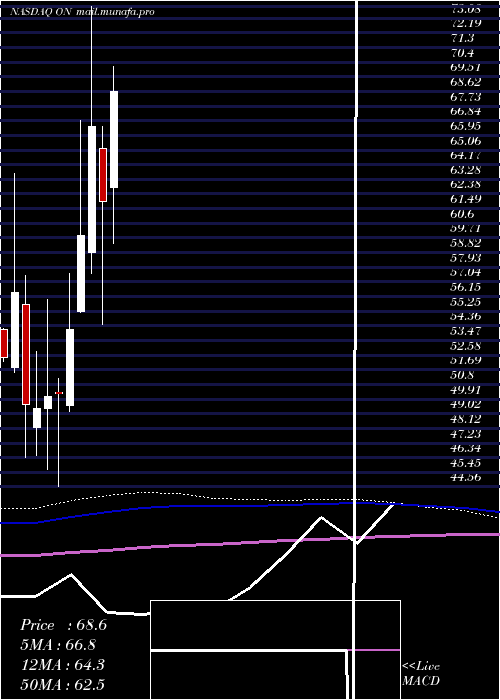Click the 47.23 price axis label
The height and width of the screenshot is (700, 500).
tap(465, 433)
